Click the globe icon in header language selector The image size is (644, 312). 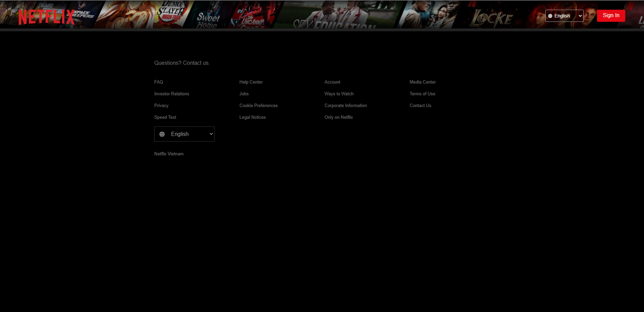pos(550,16)
